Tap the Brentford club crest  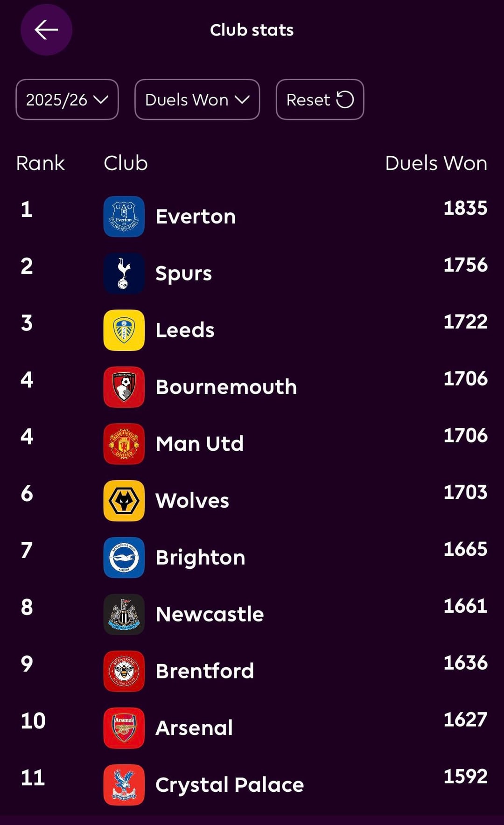(124, 671)
